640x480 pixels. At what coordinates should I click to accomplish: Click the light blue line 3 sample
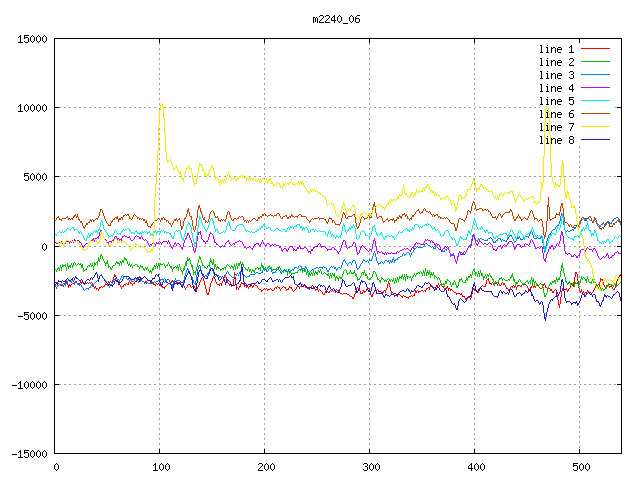595,75
